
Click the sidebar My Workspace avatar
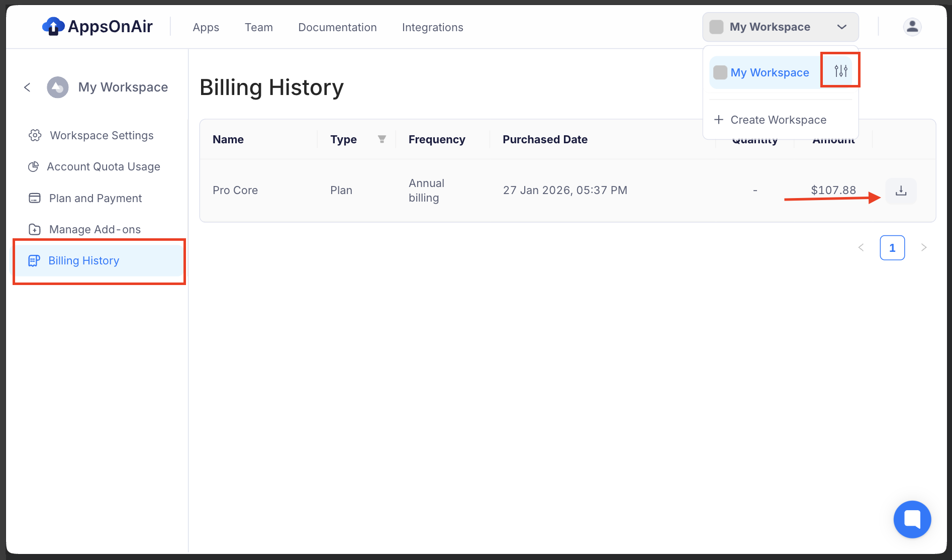(58, 87)
